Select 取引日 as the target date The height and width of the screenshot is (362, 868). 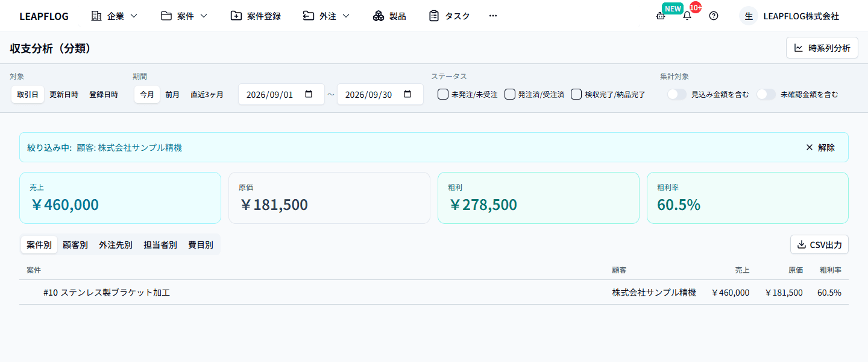tap(28, 94)
